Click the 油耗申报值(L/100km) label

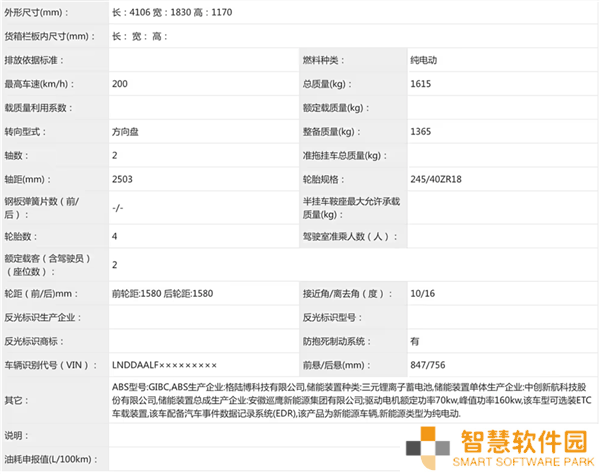pyautogui.click(x=51, y=459)
